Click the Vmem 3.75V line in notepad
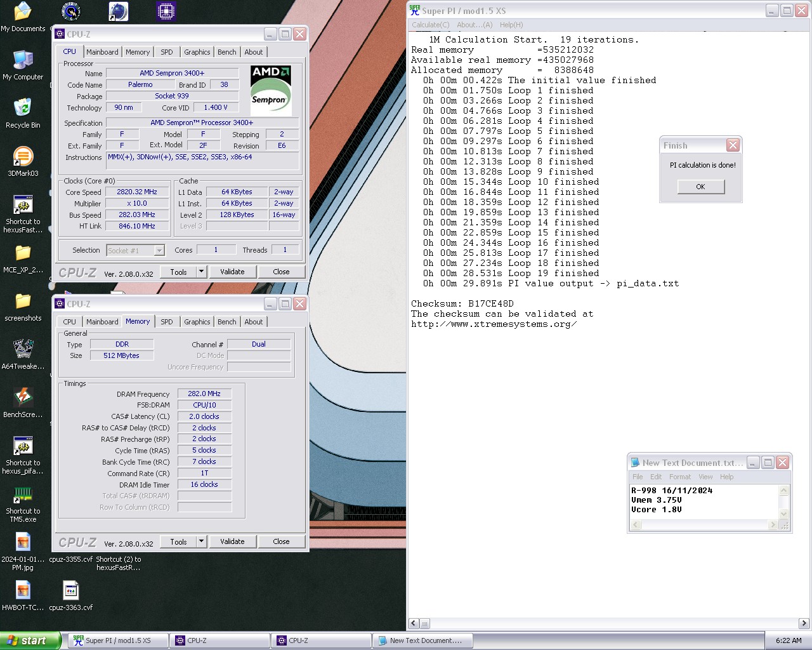 657,500
